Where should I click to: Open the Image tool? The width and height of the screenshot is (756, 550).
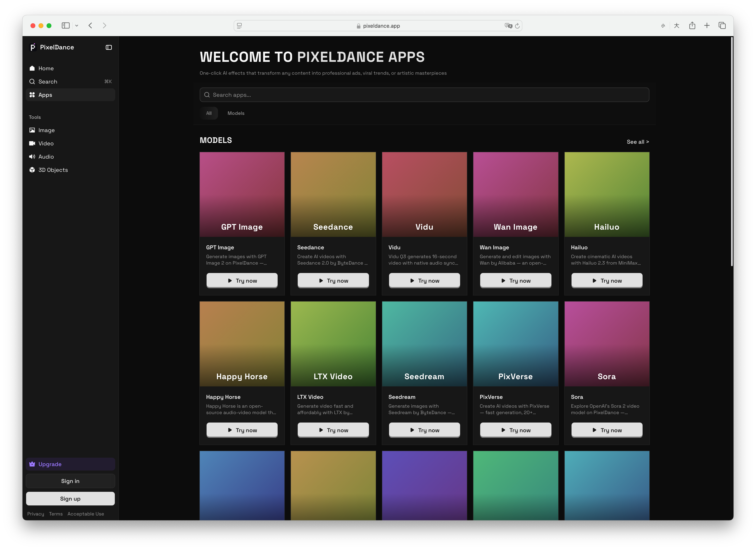click(x=70, y=130)
